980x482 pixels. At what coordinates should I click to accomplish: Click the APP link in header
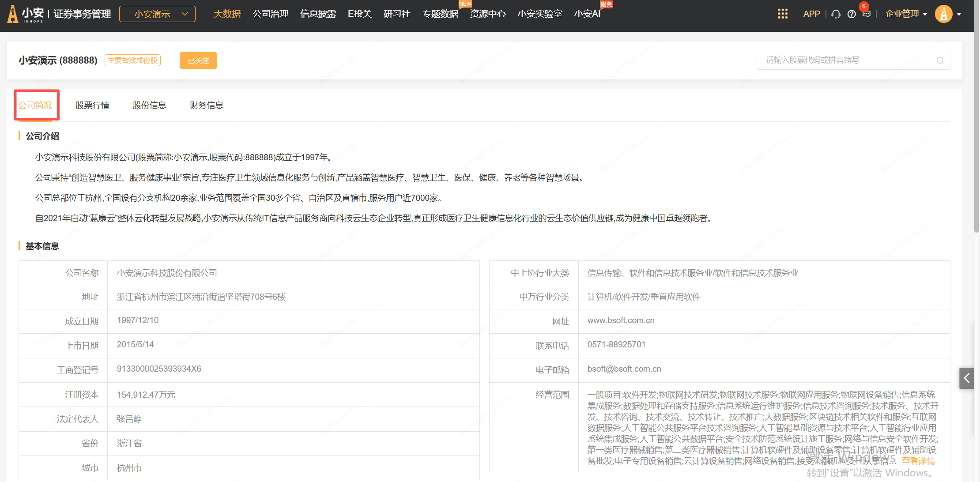[x=811, y=14]
